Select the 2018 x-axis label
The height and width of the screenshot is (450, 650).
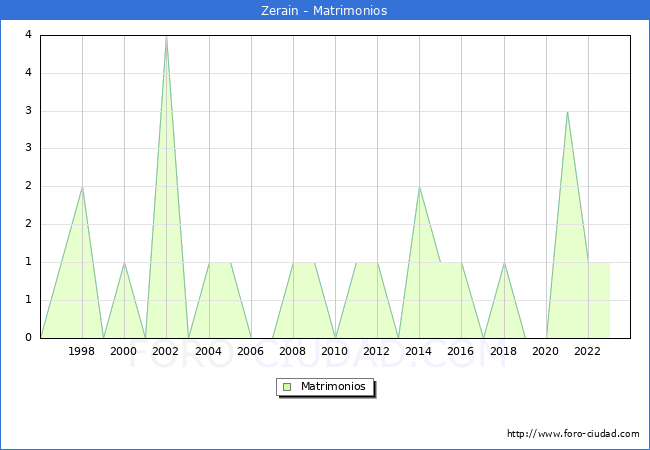(x=504, y=351)
